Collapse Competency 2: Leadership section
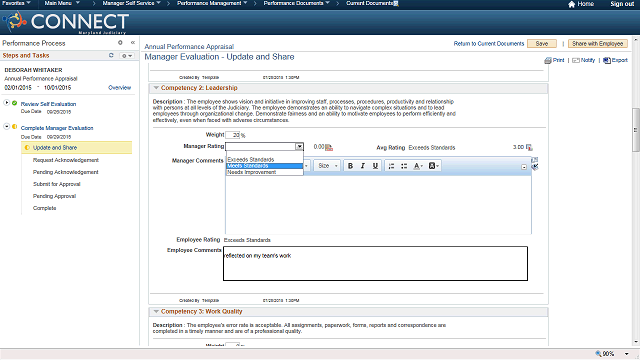The width and height of the screenshot is (640, 360). click(156, 88)
